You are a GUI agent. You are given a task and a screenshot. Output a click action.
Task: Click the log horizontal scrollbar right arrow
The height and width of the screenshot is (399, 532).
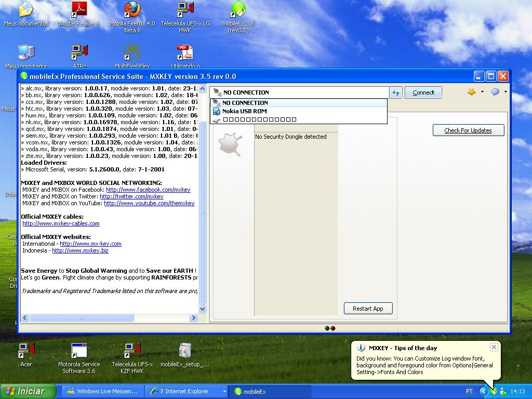[x=193, y=318]
